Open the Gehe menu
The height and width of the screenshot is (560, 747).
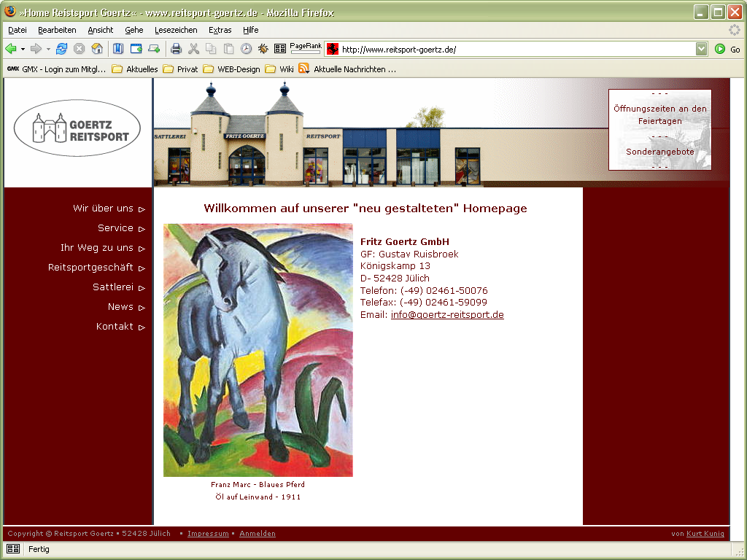pyautogui.click(x=134, y=30)
